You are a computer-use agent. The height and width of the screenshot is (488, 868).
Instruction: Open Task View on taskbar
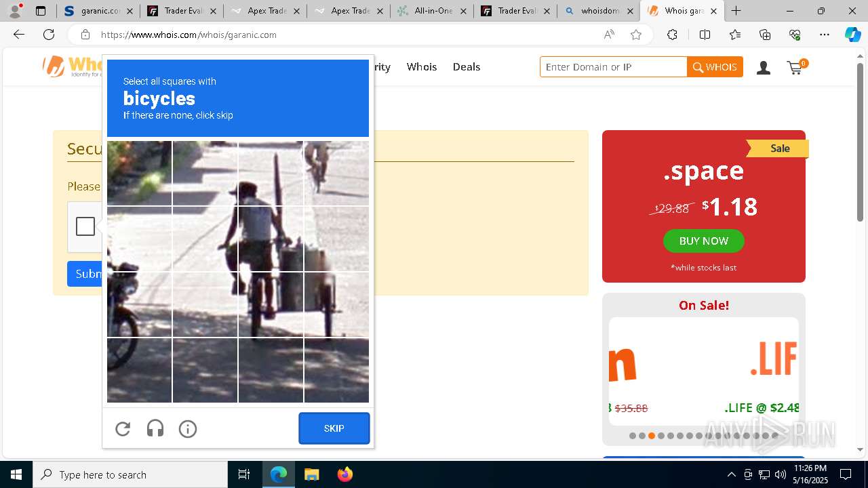click(x=244, y=474)
